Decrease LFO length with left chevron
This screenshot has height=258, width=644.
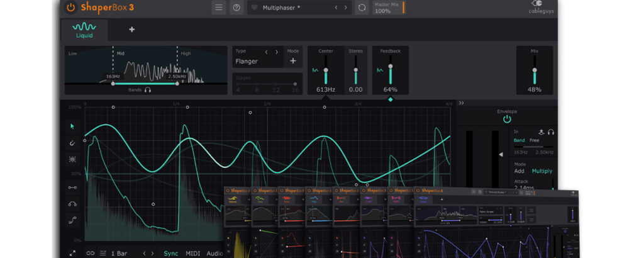pyautogui.click(x=144, y=254)
